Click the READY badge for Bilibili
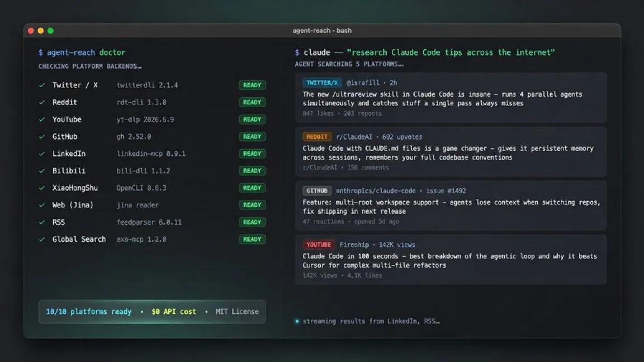The width and height of the screenshot is (644, 362). (x=252, y=171)
